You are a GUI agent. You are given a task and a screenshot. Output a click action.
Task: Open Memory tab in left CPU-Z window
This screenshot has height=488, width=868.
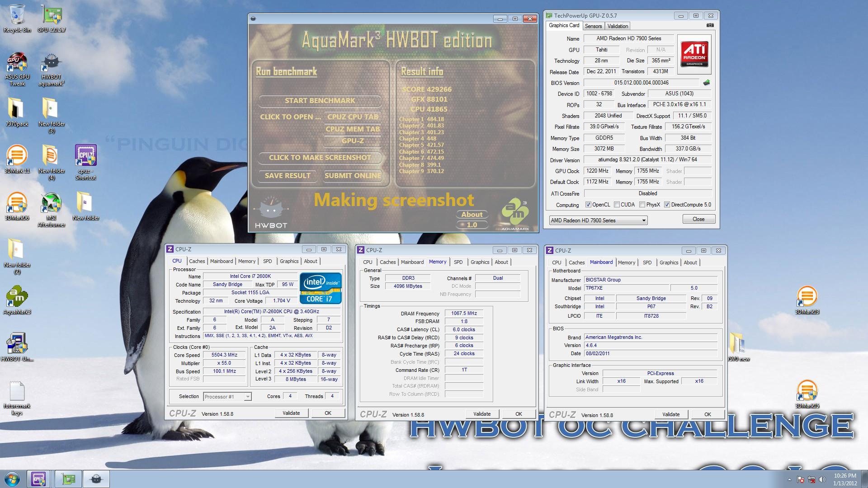[247, 261]
